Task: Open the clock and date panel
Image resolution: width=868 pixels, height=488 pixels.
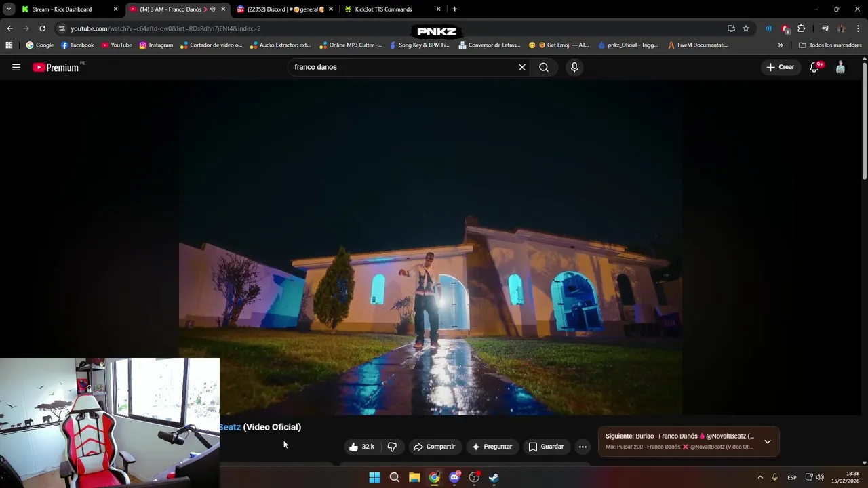Action: click(x=846, y=477)
